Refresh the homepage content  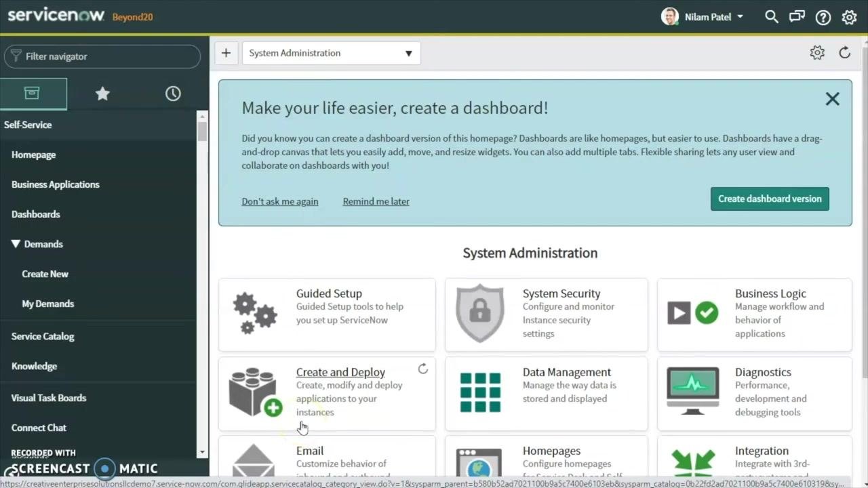coord(844,53)
